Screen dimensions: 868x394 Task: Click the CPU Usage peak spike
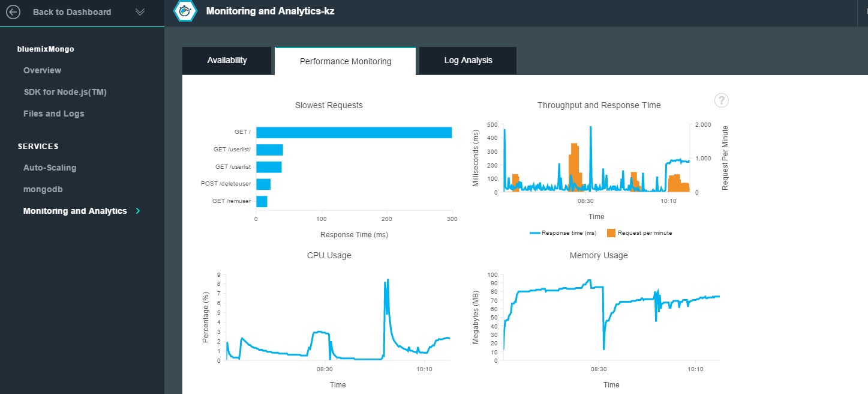[388, 280]
